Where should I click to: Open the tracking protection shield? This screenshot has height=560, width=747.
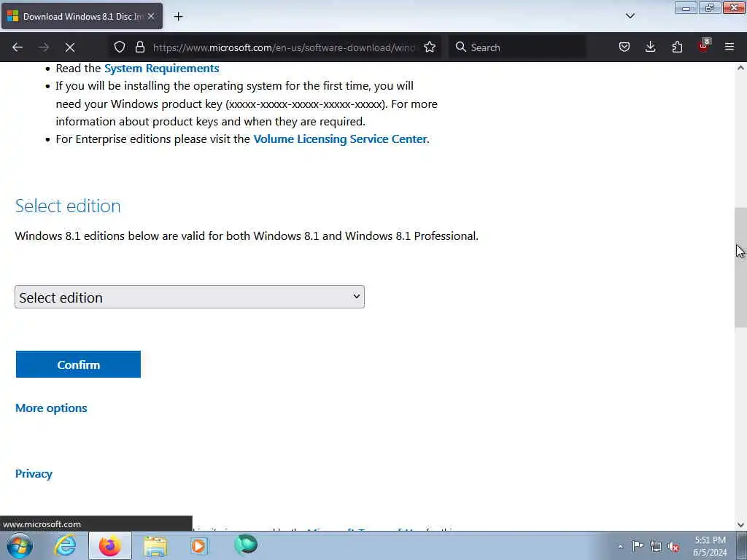tap(120, 47)
